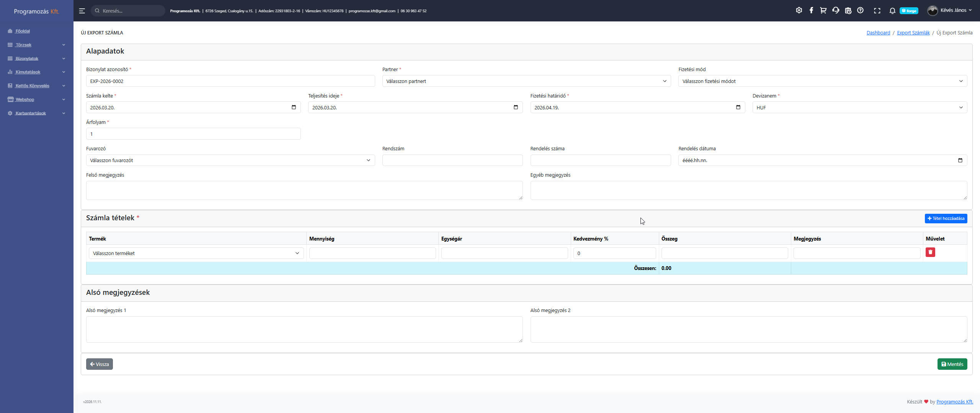Image resolution: width=980 pixels, height=413 pixels.
Task: Click the headset support icon
Action: [x=836, y=11]
